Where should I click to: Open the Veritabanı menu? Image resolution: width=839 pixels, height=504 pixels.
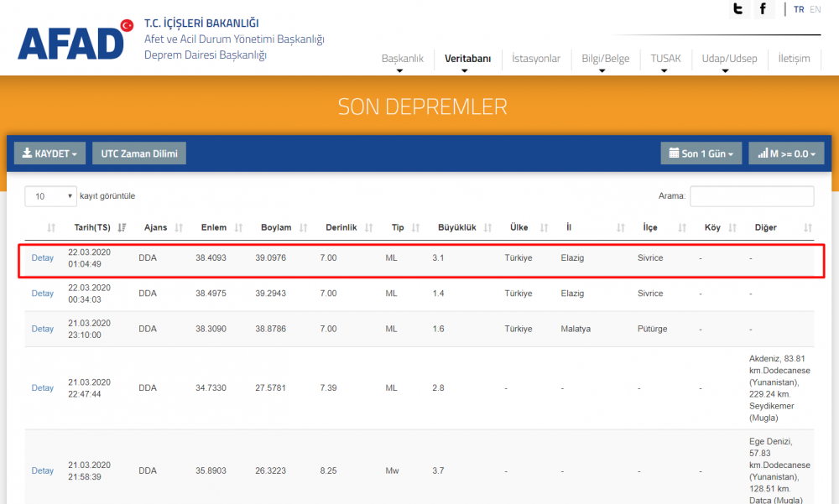click(x=467, y=59)
